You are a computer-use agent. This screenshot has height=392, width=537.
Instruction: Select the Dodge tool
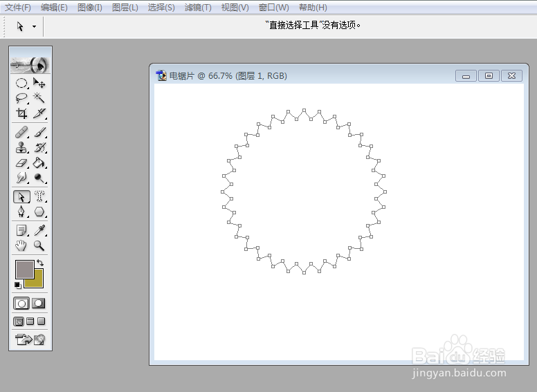click(39, 178)
